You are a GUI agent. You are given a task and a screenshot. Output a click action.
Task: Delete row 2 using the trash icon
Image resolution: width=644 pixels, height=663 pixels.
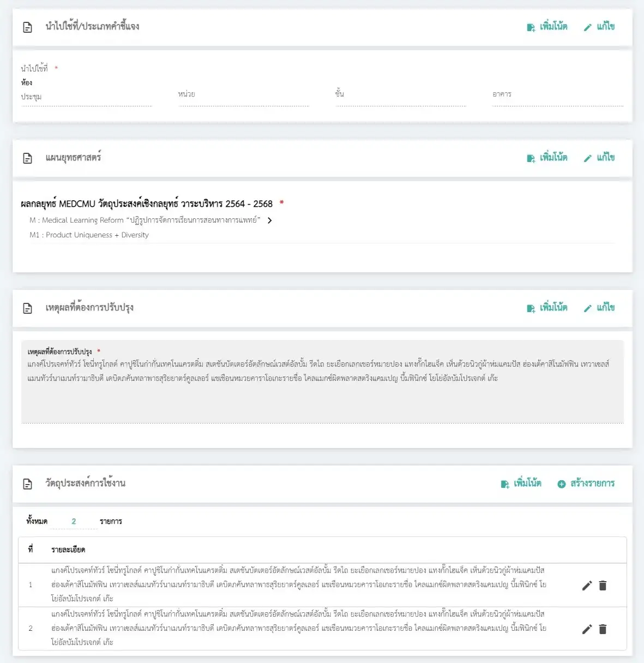[603, 629]
